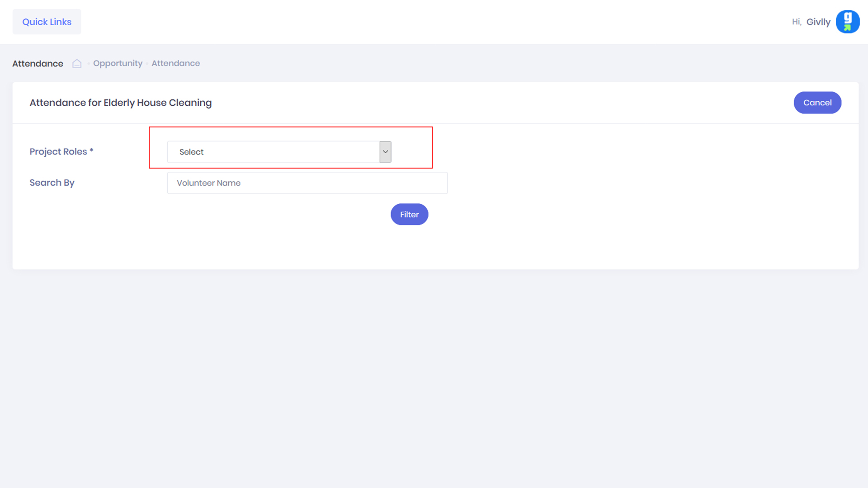Click the separator dot before Opportunity breadcrumb
Viewport: 868px width, 488px height.
[x=89, y=64]
